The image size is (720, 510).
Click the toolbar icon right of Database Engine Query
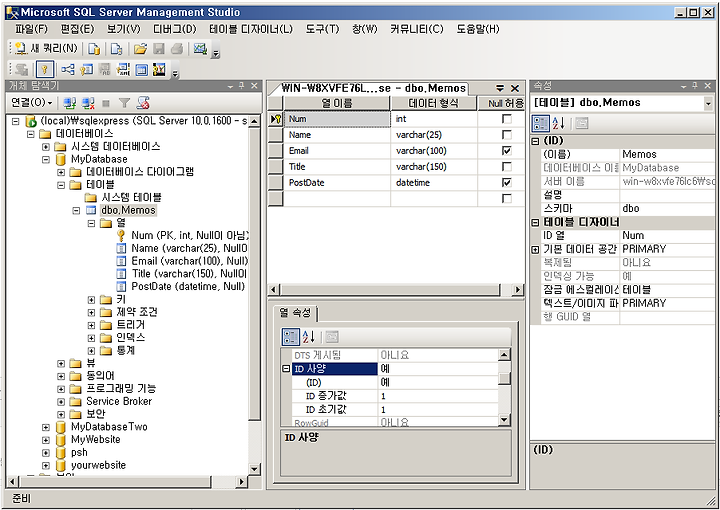(117, 49)
